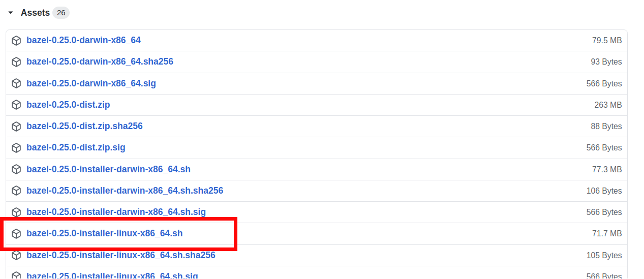Click the 263 MB file size
This screenshot has height=279, width=644.
(608, 105)
